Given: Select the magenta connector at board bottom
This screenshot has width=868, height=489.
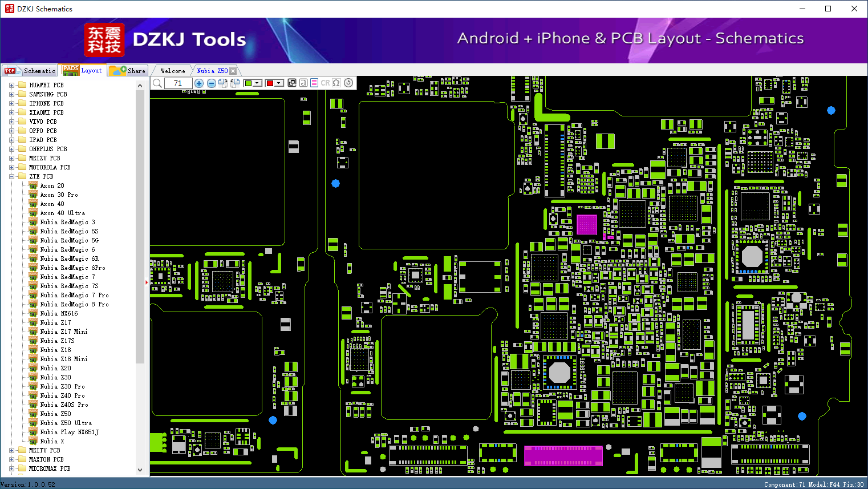Looking at the screenshot, I should [x=563, y=456].
